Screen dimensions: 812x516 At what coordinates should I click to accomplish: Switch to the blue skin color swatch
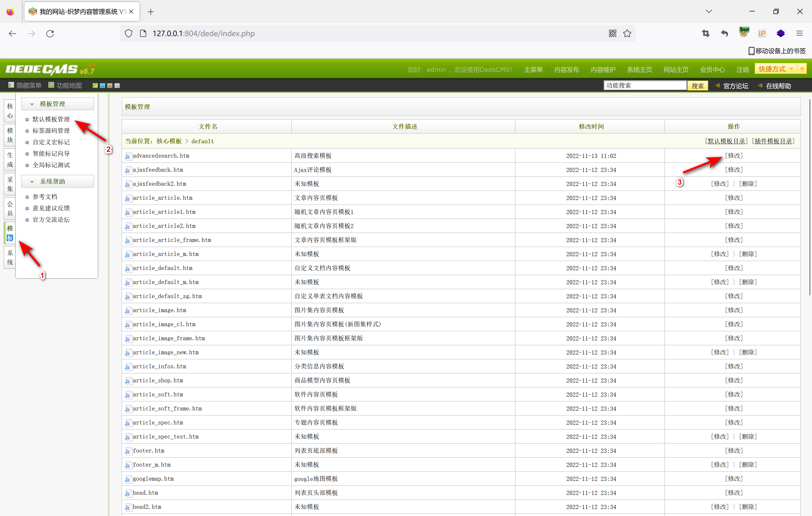[x=103, y=86]
